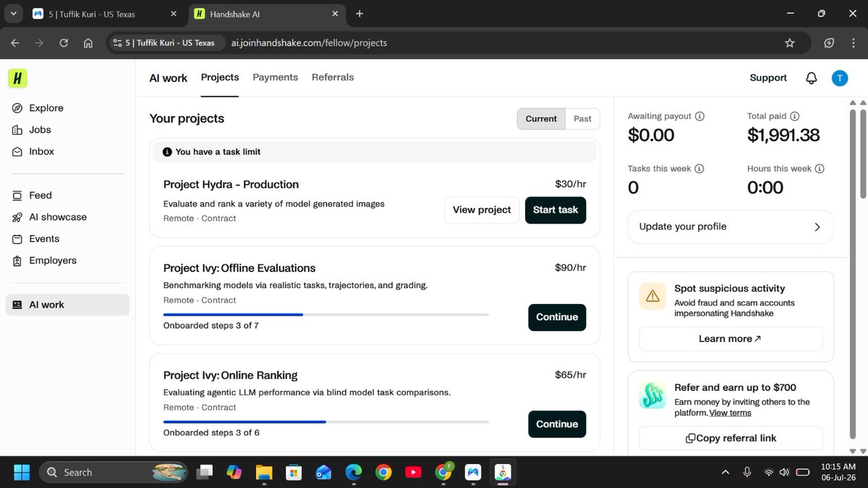Copy the referral link

pyautogui.click(x=731, y=438)
